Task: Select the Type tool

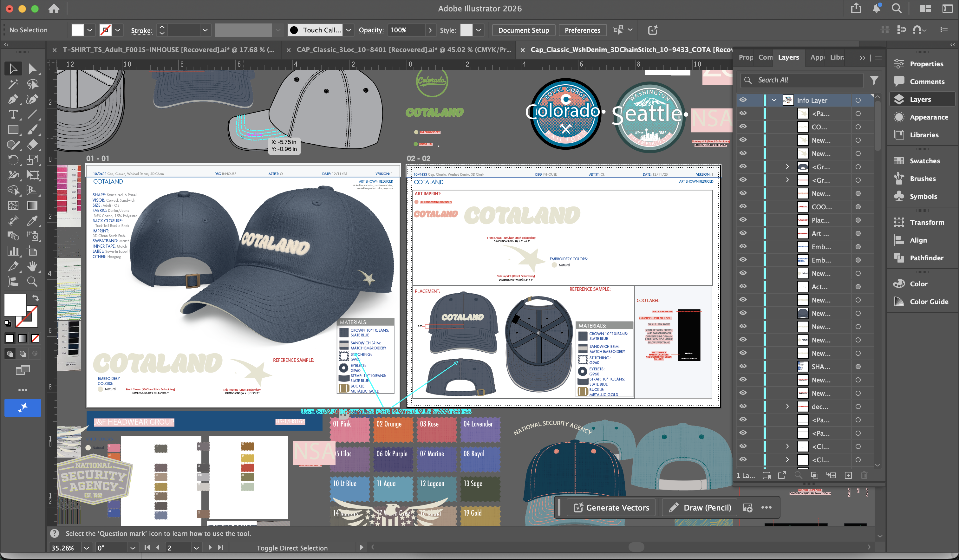Action: tap(13, 114)
